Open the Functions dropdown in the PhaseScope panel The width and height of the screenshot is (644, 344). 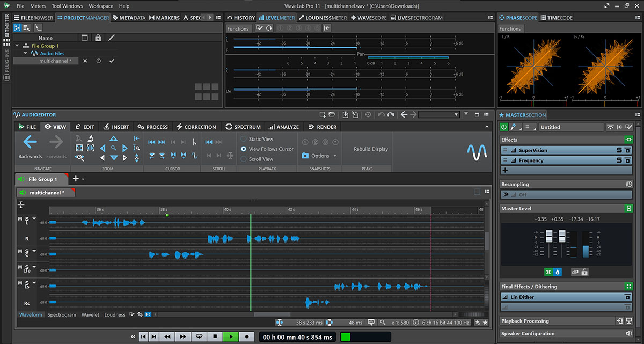tap(510, 28)
